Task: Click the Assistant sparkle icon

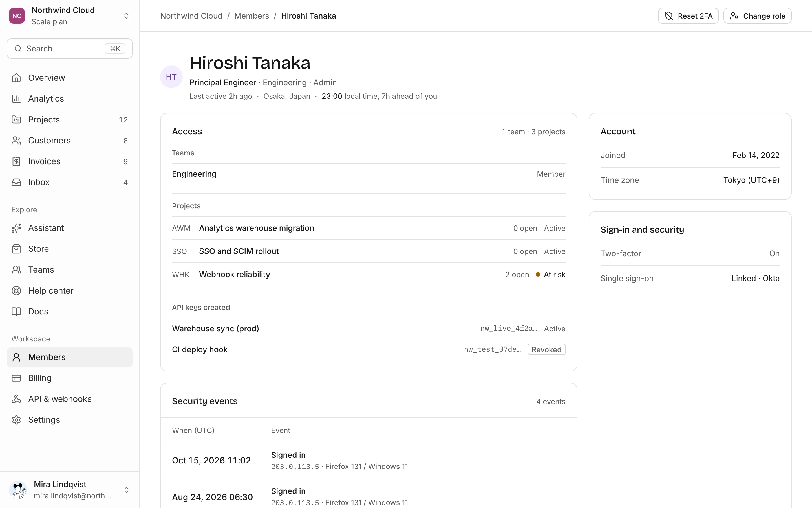Action: pos(16,228)
